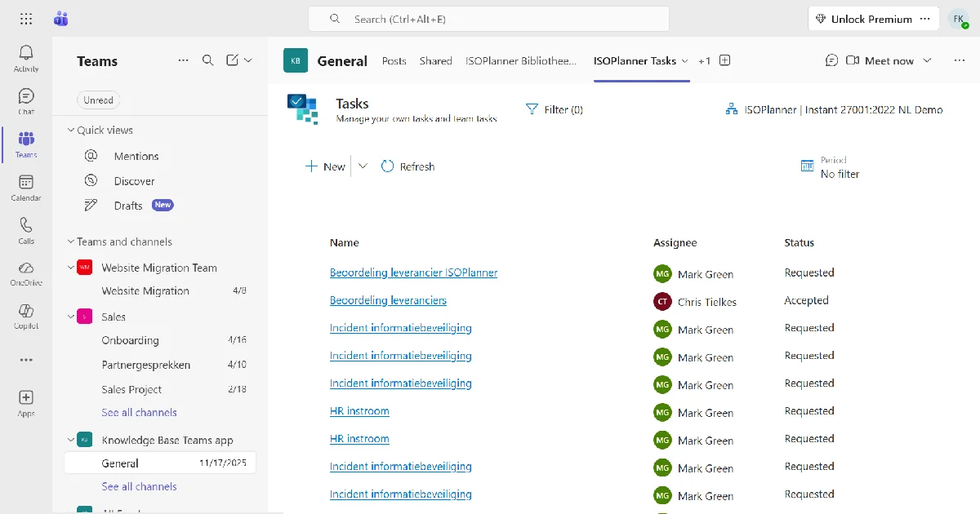Click the Assignee column header
980x514 pixels.
pos(675,242)
